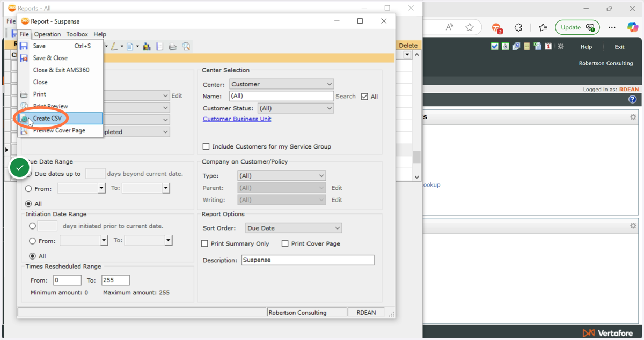Click the blue question mark help icon
The image size is (644, 340).
click(x=633, y=99)
